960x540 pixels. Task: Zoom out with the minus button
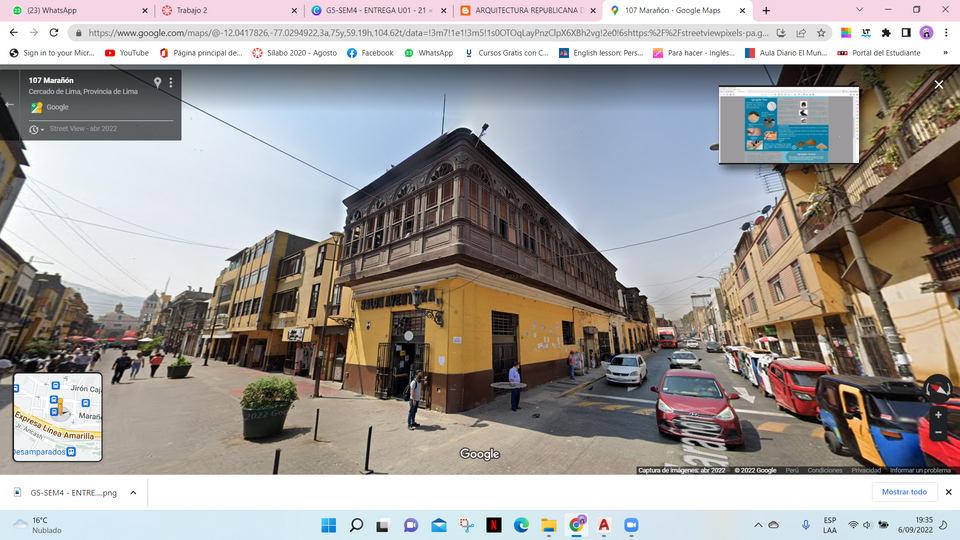[x=938, y=432]
